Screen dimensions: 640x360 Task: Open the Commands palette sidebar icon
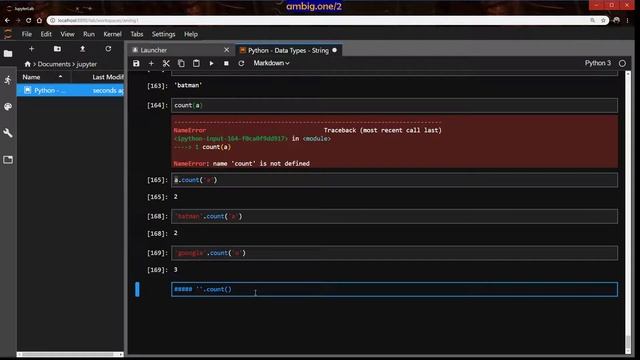(x=8, y=107)
